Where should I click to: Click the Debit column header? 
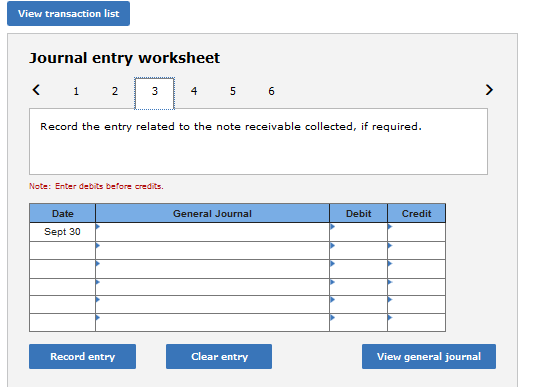coord(358,213)
